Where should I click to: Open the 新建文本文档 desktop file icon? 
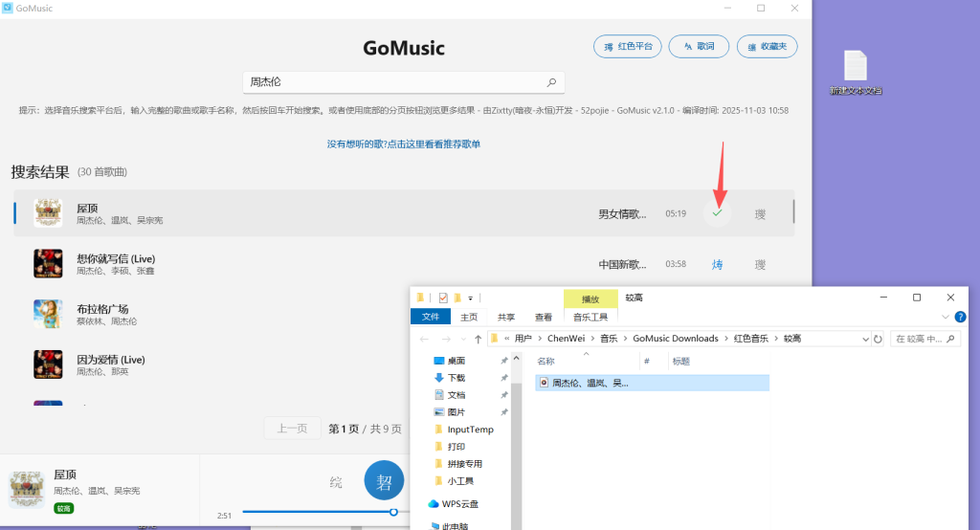(855, 67)
